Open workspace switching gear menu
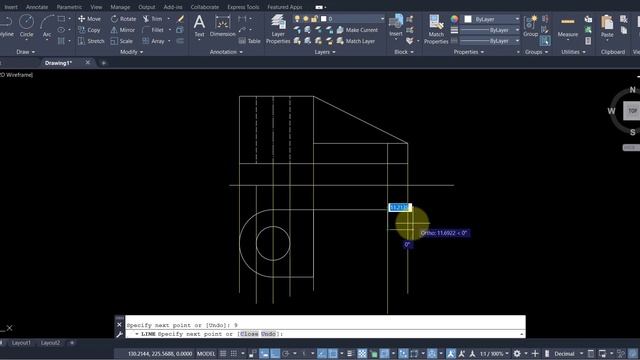The width and height of the screenshot is (640, 360). [517, 353]
